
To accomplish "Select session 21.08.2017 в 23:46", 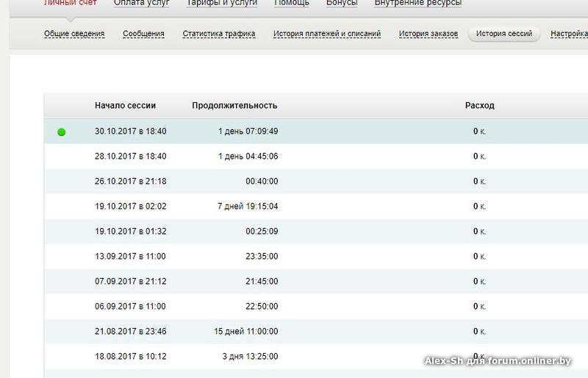I will (131, 332).
